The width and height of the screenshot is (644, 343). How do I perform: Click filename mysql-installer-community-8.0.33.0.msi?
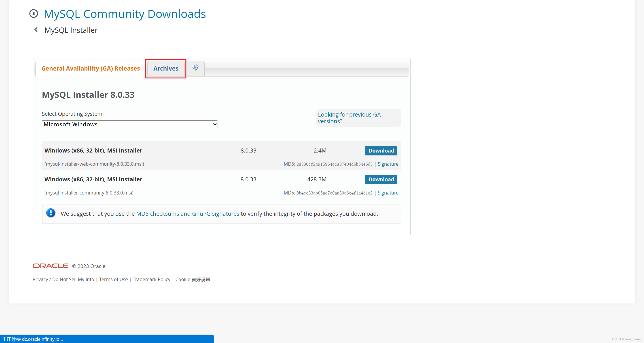pyautogui.click(x=89, y=193)
